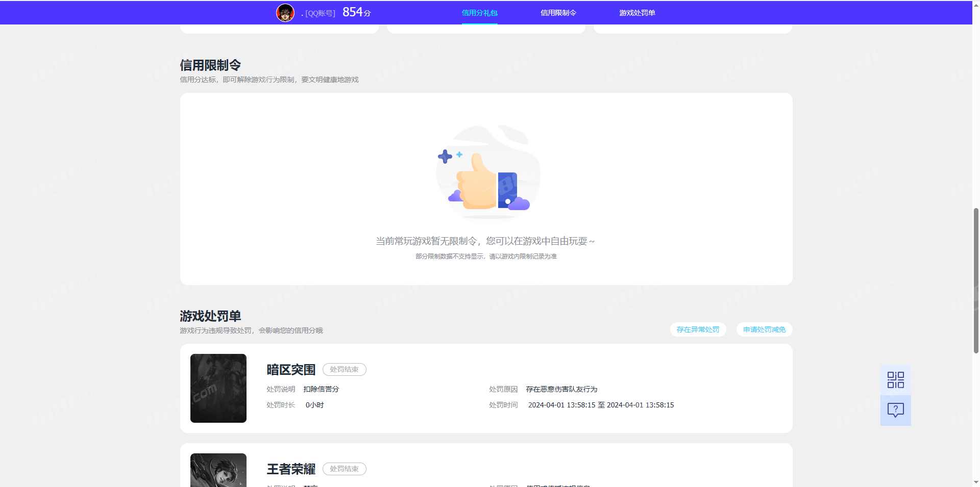Image resolution: width=980 pixels, height=487 pixels.
Task: Click the scrollbar down arrow
Action: click(x=976, y=482)
